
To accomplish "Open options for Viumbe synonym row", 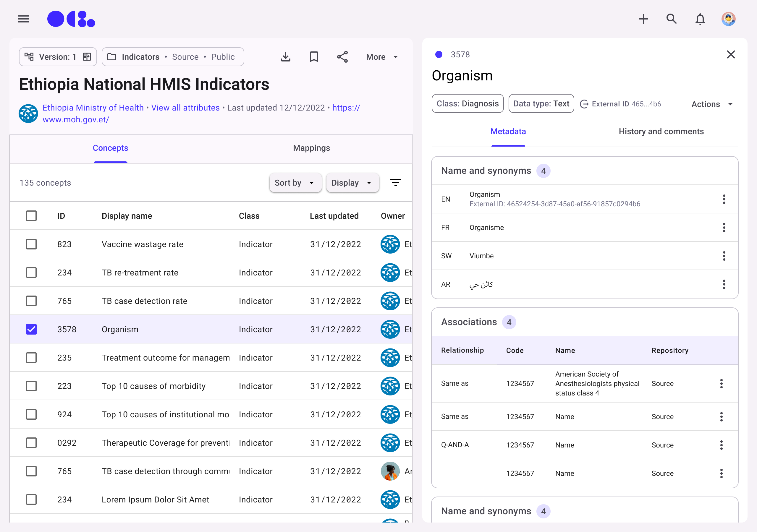I will click(724, 256).
